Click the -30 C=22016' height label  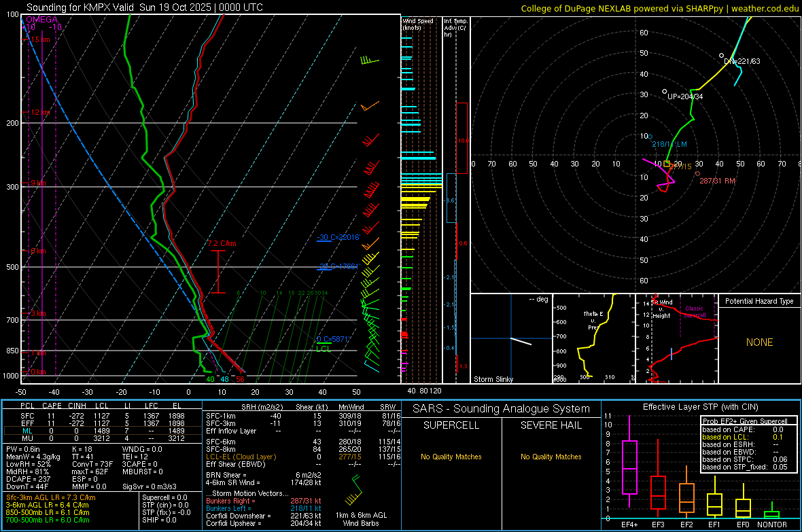(x=338, y=237)
